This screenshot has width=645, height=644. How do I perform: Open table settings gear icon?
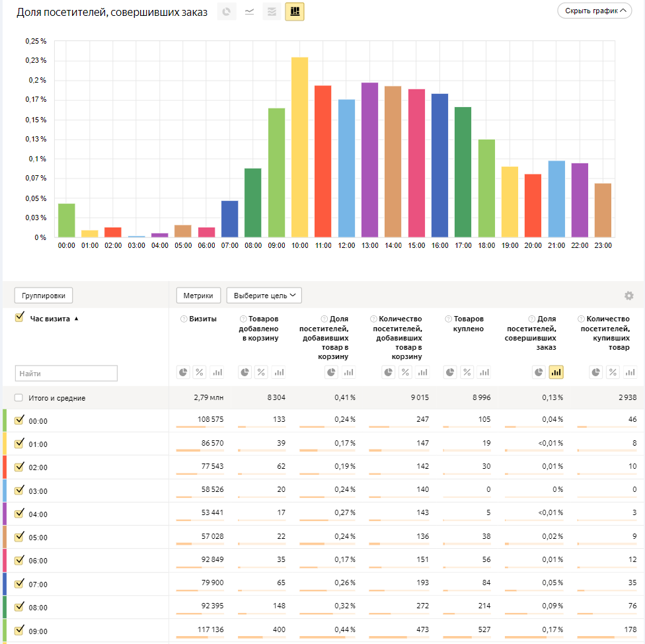(x=628, y=296)
